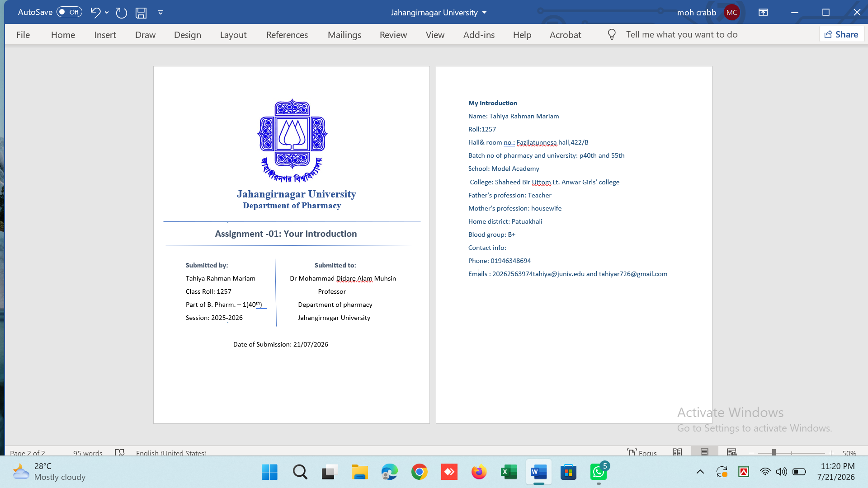Viewport: 868px width, 488px height.
Task: Open Microsoft Store from taskbar
Action: pyautogui.click(x=568, y=472)
